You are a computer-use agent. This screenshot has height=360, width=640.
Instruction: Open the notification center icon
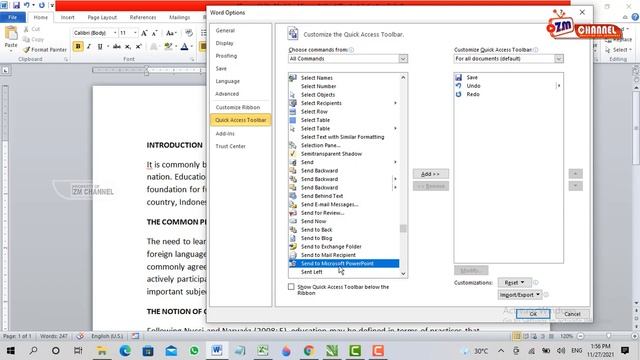click(625, 351)
